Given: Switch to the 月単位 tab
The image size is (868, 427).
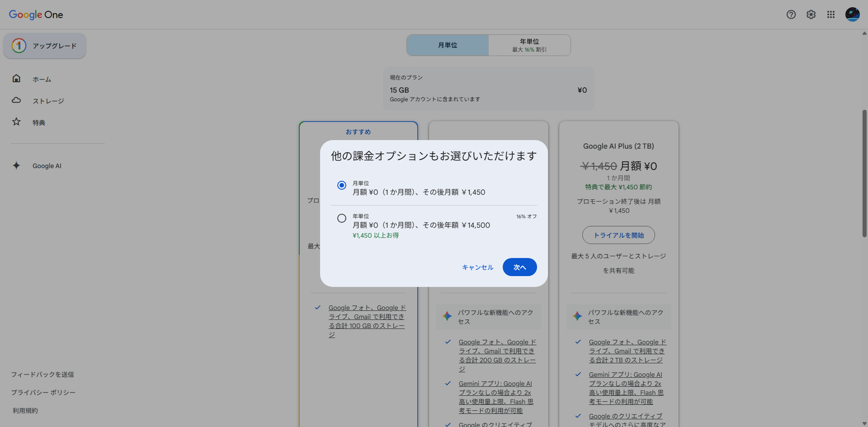Looking at the screenshot, I should (448, 45).
